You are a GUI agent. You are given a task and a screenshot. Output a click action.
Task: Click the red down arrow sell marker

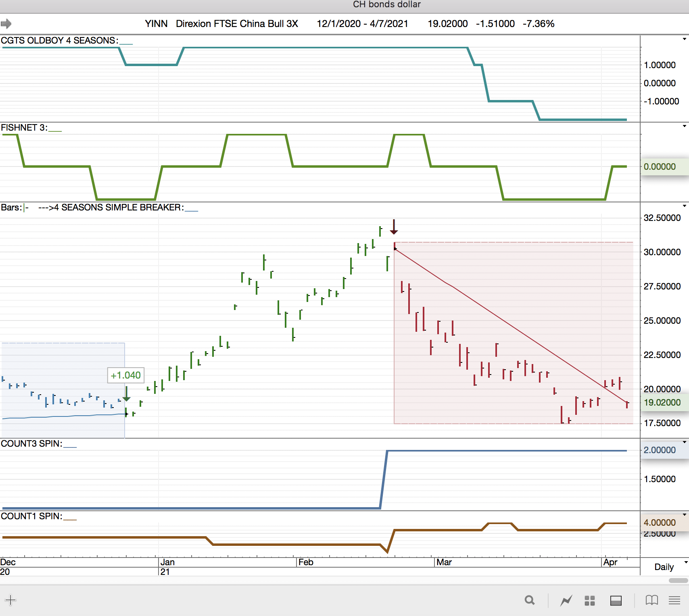pos(394,227)
